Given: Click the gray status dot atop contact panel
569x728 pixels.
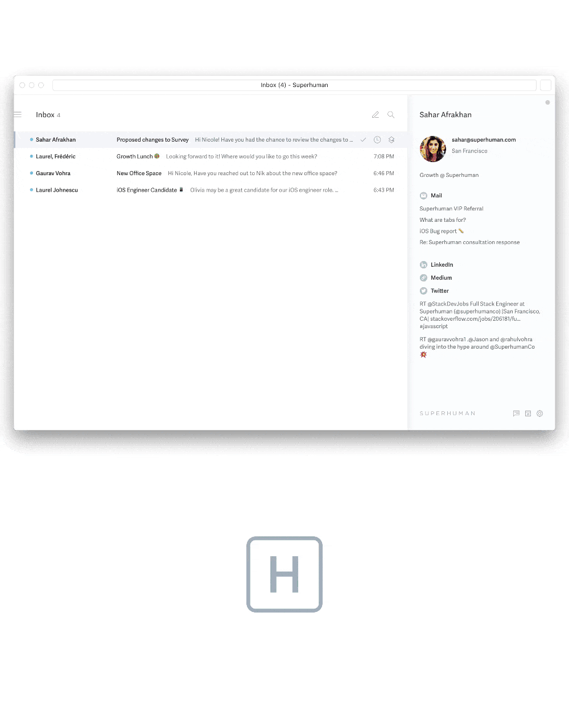Looking at the screenshot, I should [547, 103].
